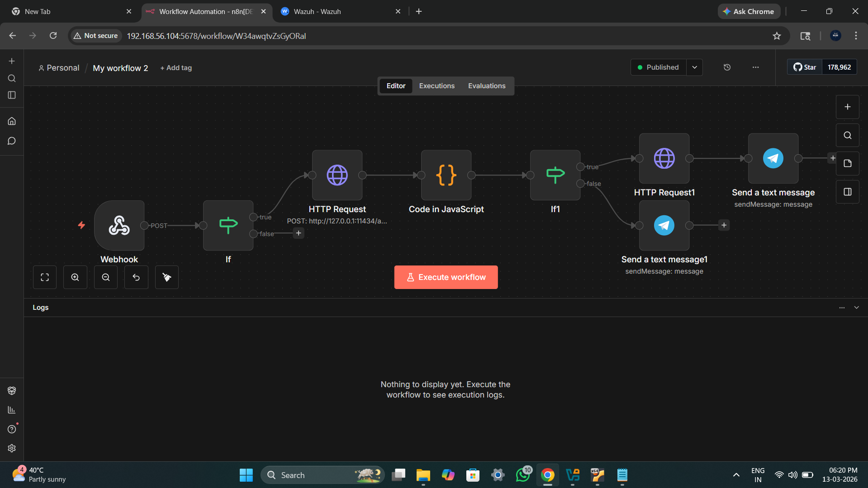Open the add node panel
The width and height of the screenshot is (868, 488).
click(x=848, y=107)
